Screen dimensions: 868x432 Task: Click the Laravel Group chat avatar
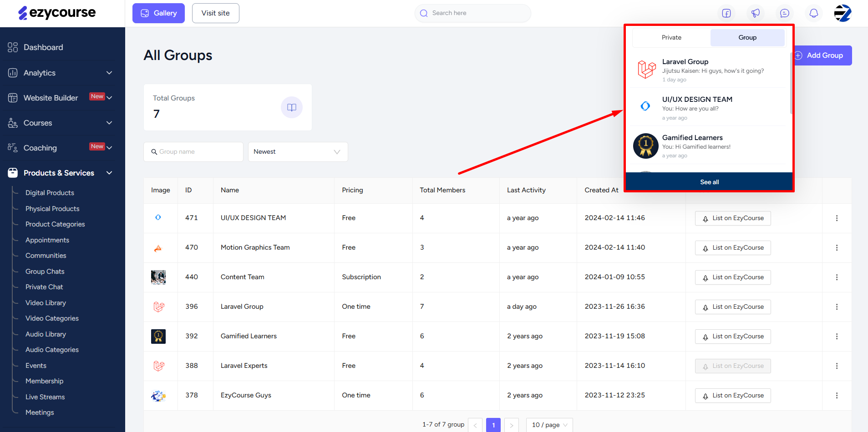point(646,70)
